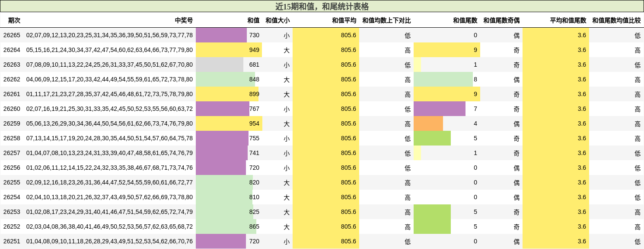This screenshot has width=644, height=249.
Task: Click the 和值尾数 column header
Action: tap(465, 20)
